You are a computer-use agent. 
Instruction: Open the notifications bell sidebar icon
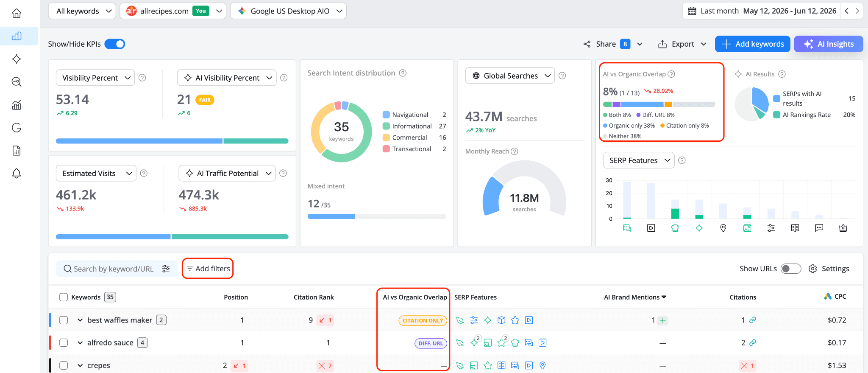[17, 173]
